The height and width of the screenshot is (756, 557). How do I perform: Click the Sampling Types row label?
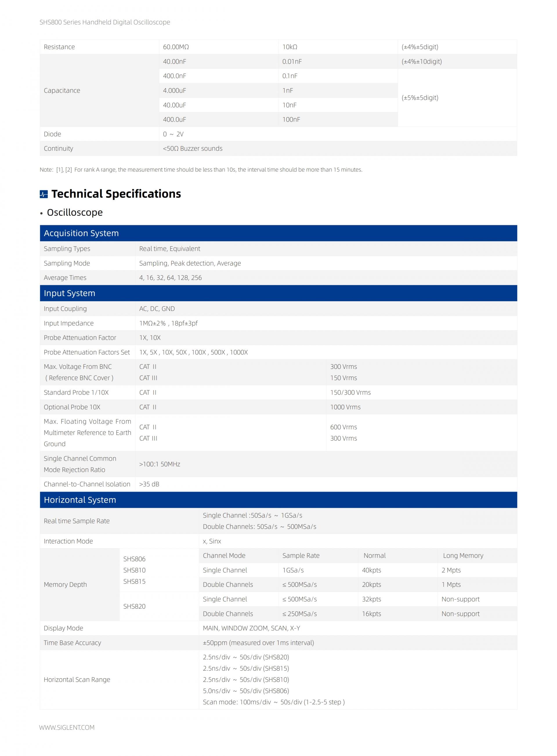(67, 248)
